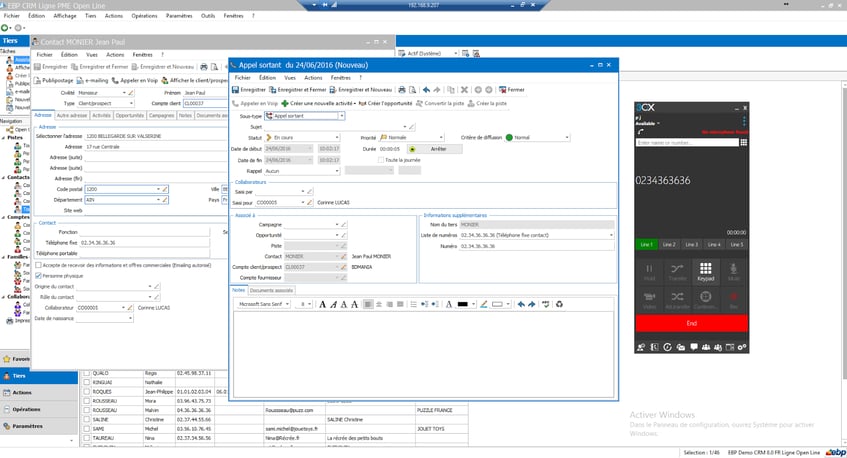Check the ROUSSEAU Mora row checkbox
Image resolution: width=847 pixels, height=458 pixels.
coord(86,401)
